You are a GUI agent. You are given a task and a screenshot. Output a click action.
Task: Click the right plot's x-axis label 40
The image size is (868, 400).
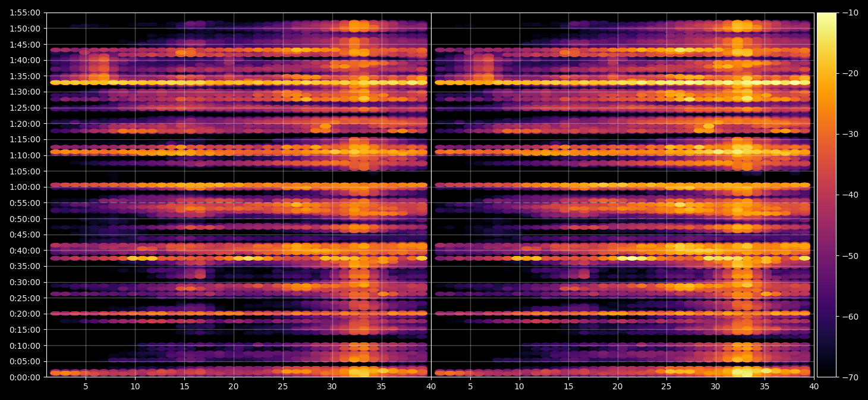click(814, 386)
